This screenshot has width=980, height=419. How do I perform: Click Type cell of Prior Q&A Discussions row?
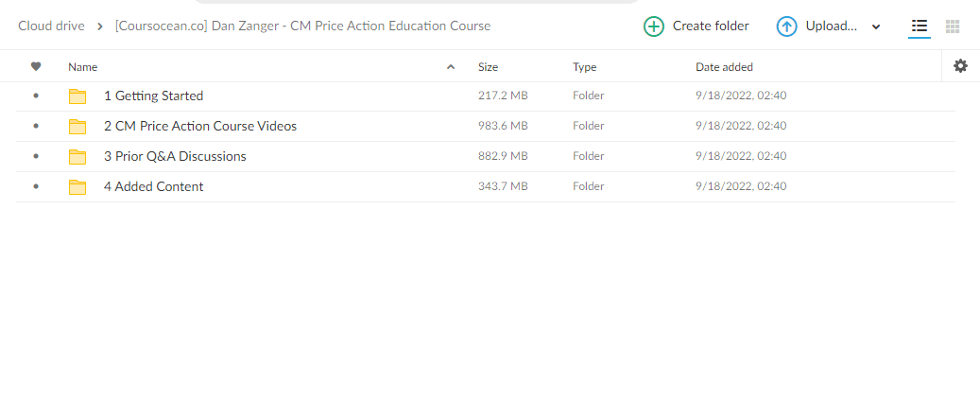tap(588, 156)
